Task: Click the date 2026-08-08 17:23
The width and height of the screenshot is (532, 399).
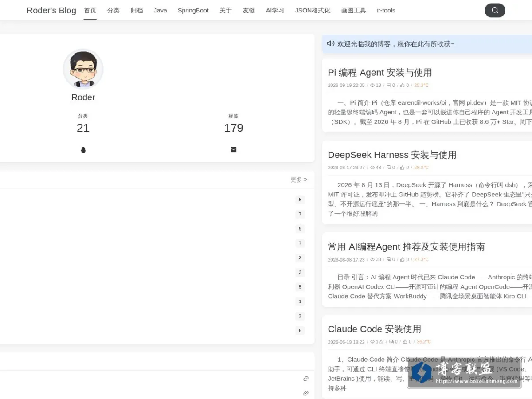Action: coord(346,259)
